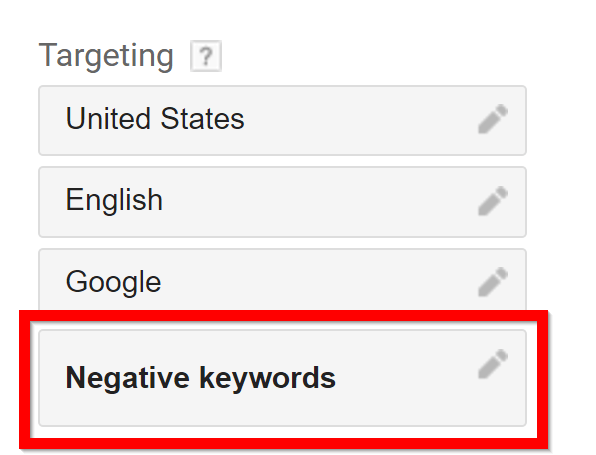Click the Google text label

(x=113, y=282)
